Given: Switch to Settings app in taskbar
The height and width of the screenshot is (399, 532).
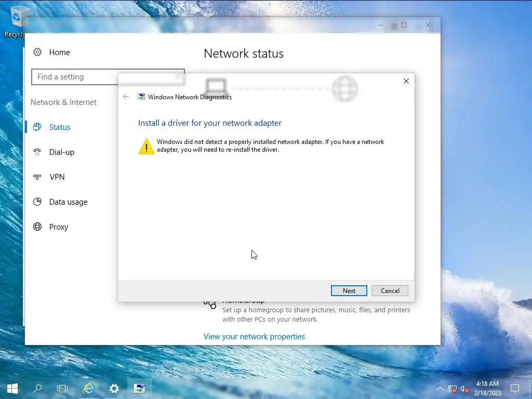Looking at the screenshot, I should (x=114, y=389).
